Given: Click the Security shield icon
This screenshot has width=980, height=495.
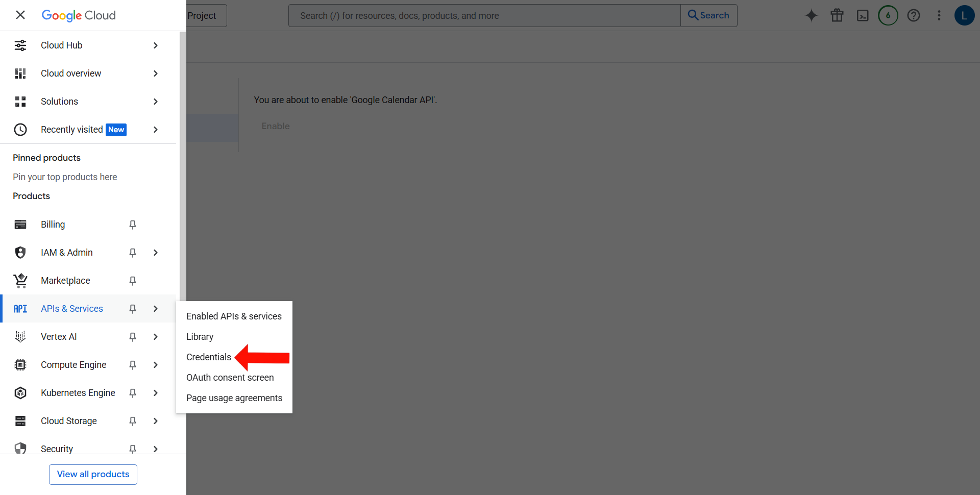Looking at the screenshot, I should click(20, 449).
